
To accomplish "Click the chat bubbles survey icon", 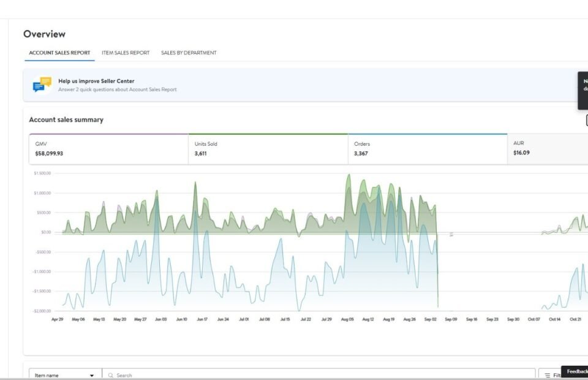I will pyautogui.click(x=42, y=85).
